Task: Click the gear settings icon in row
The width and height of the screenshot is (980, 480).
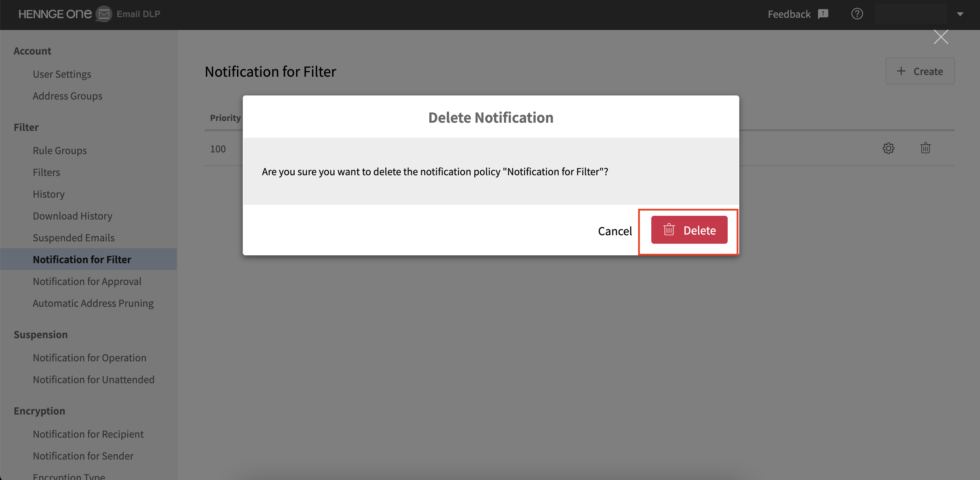Action: pyautogui.click(x=888, y=148)
